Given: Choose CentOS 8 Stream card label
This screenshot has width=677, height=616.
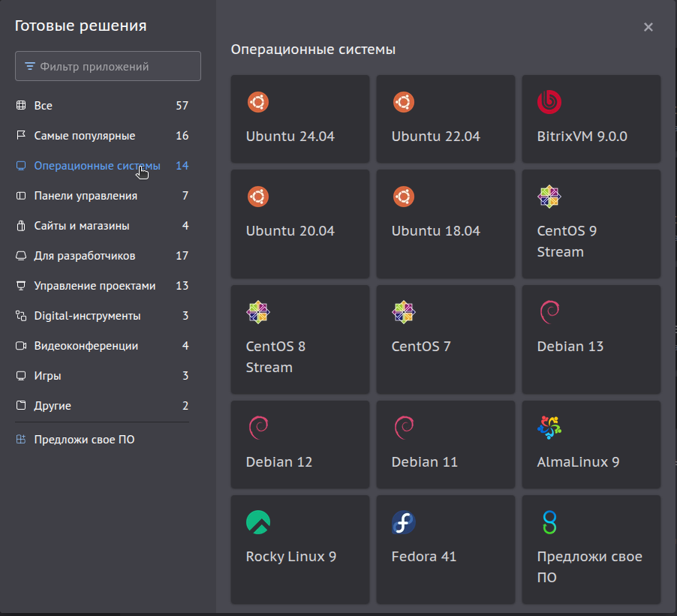Looking at the screenshot, I should click(x=276, y=357).
